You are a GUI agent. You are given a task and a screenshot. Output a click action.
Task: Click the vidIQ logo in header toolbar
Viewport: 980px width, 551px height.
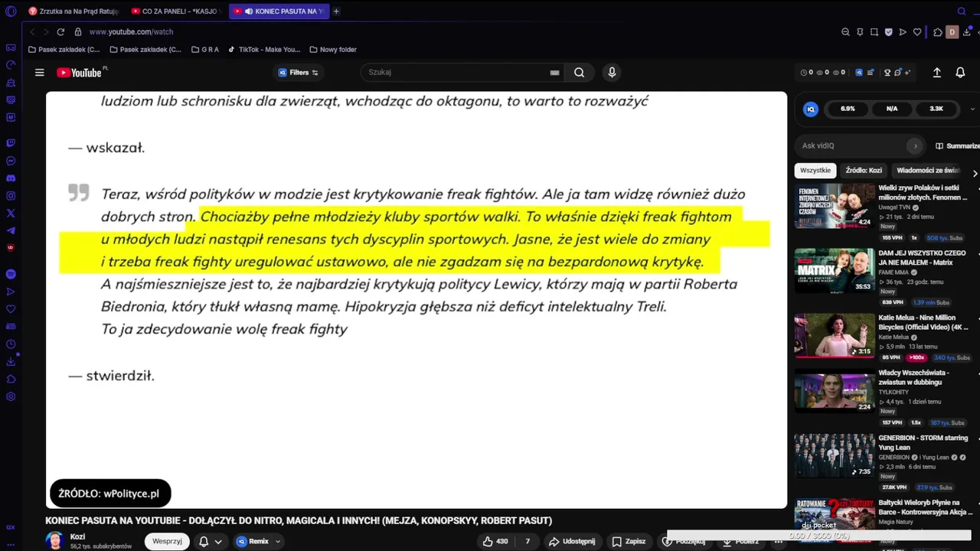point(859,73)
